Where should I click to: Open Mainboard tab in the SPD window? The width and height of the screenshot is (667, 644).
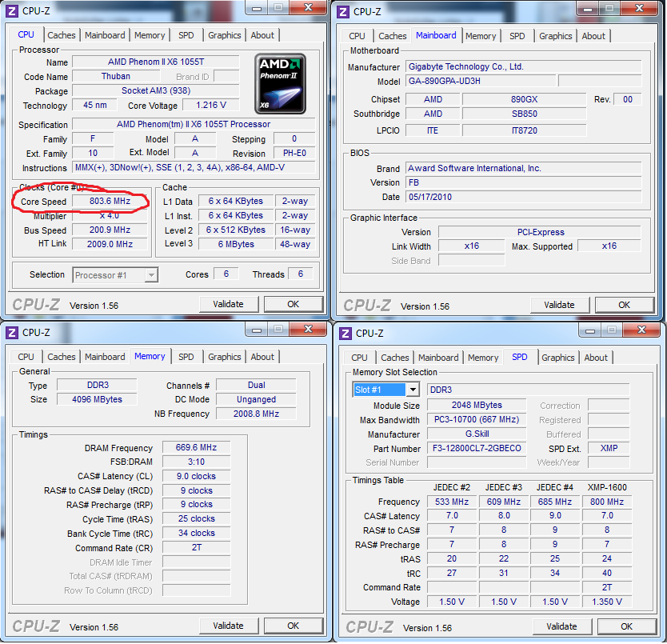(x=438, y=358)
